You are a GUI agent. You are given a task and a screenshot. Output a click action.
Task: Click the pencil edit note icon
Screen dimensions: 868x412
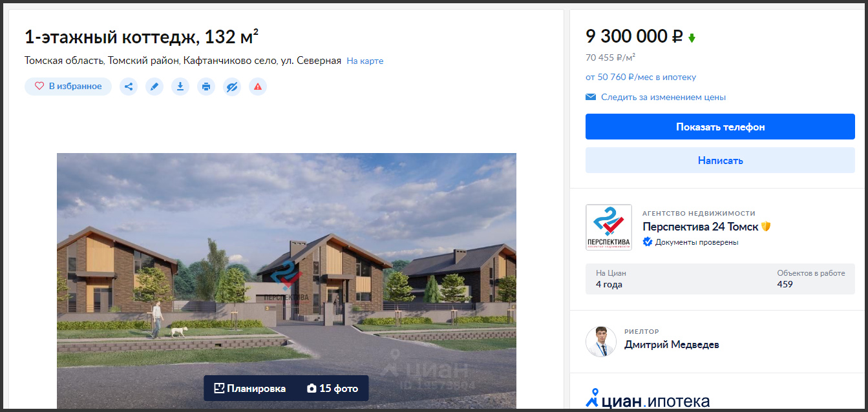click(154, 87)
